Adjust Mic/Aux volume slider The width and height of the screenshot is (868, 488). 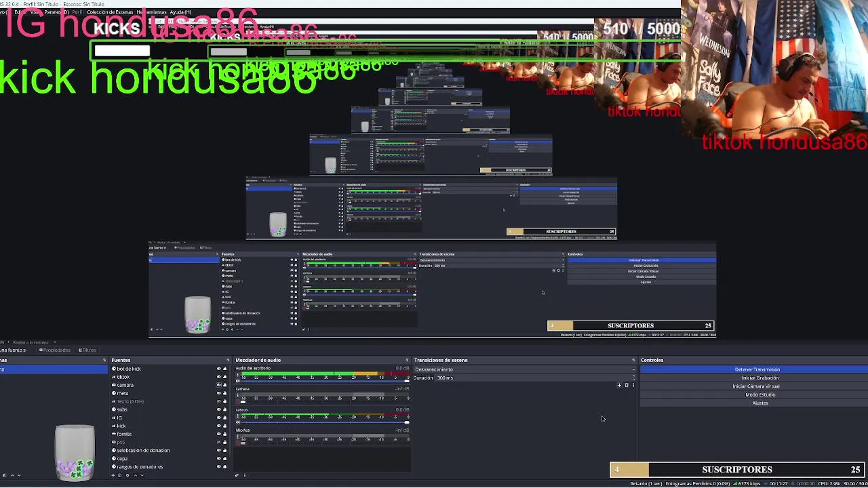325,443
